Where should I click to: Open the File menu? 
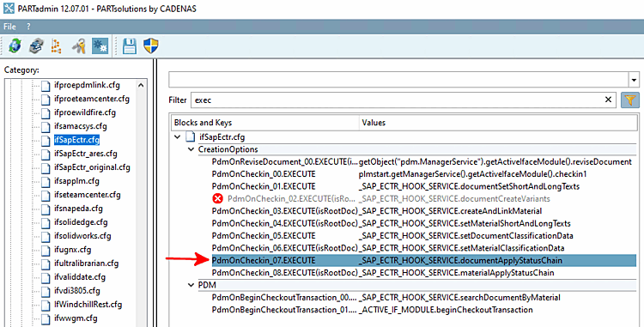pos(9,27)
